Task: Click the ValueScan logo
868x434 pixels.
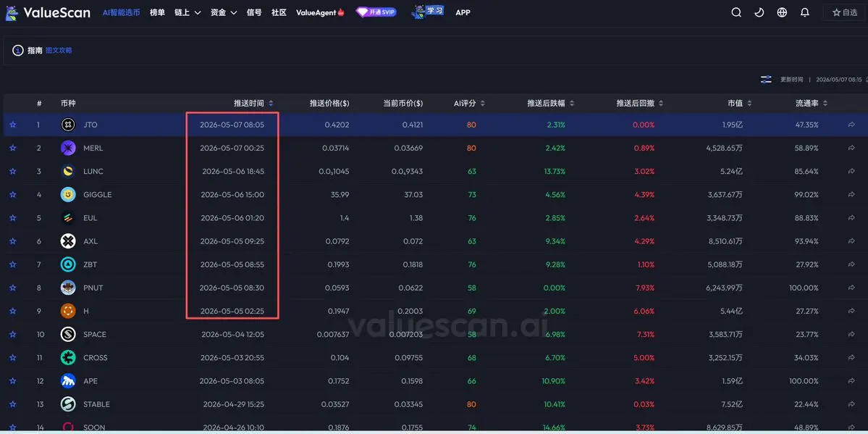Action: 48,12
